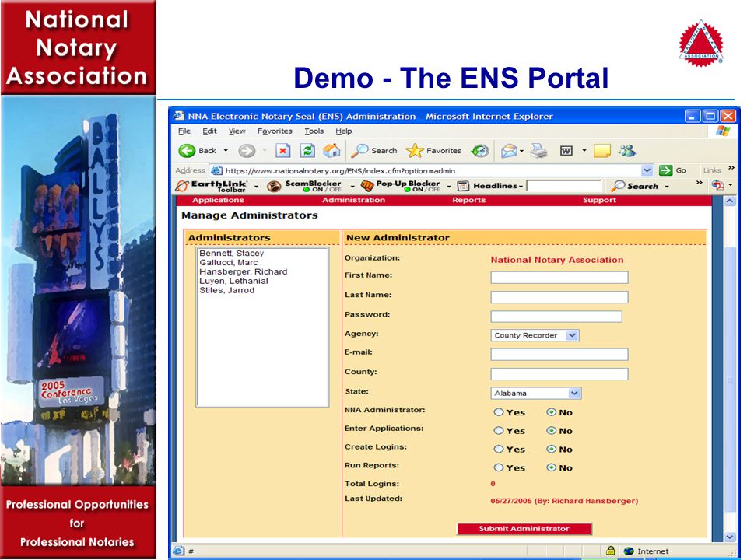747x560 pixels.
Task: Click the First Name input field
Action: coord(559,278)
